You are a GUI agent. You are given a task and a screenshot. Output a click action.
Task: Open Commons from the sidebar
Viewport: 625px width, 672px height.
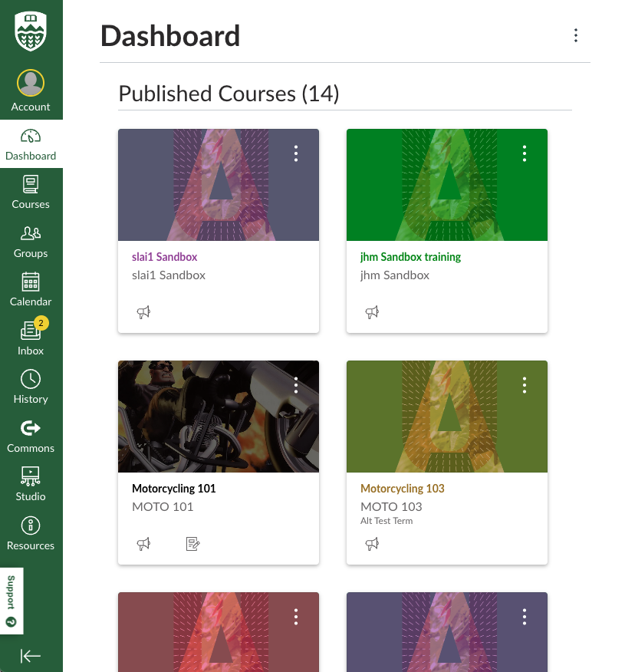[x=31, y=436]
